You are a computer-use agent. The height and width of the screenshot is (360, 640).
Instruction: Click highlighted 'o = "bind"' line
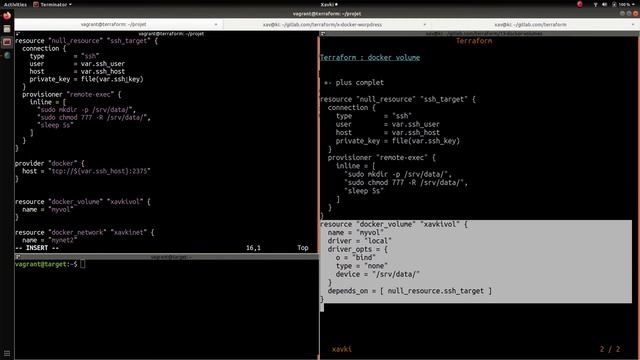click(356, 258)
